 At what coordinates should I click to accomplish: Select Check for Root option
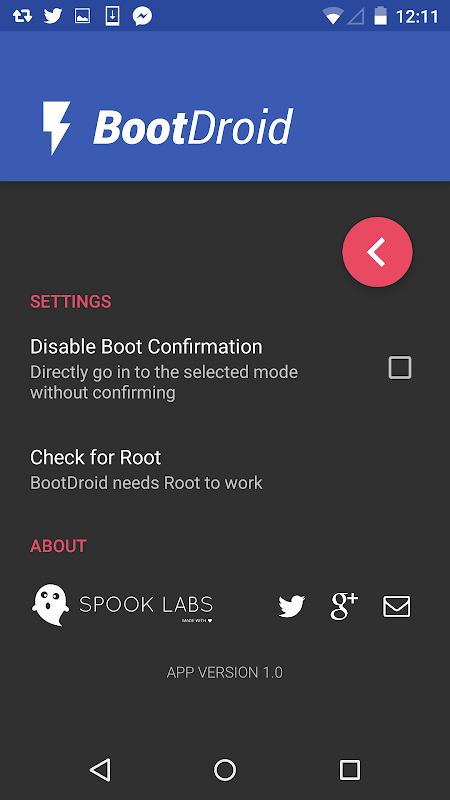click(225, 469)
